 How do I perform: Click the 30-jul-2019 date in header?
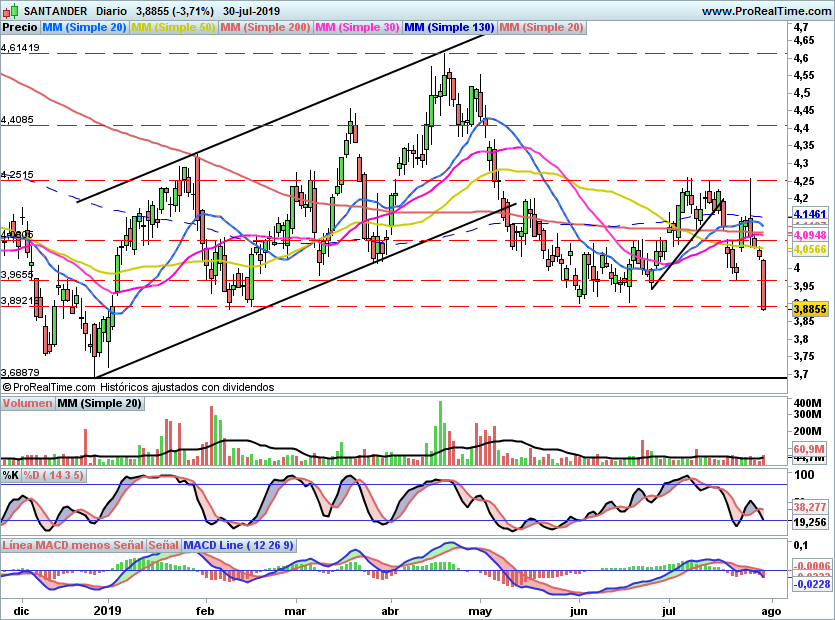[251, 11]
